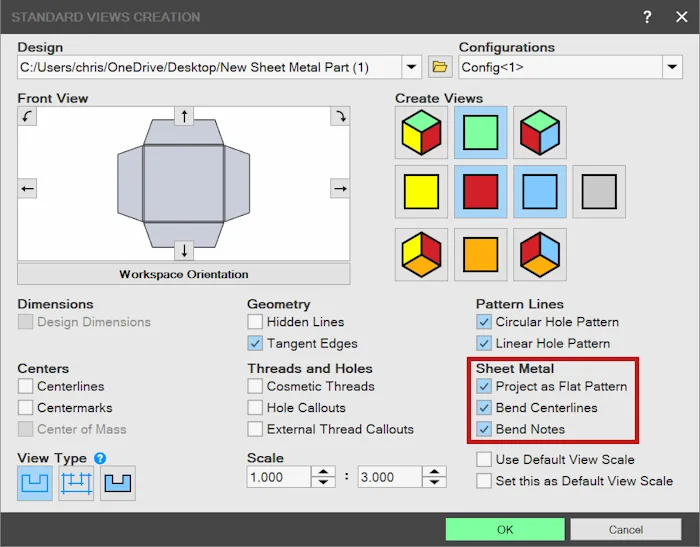Enable Centerlines checkbox
Image resolution: width=700 pixels, height=547 pixels.
(x=25, y=386)
